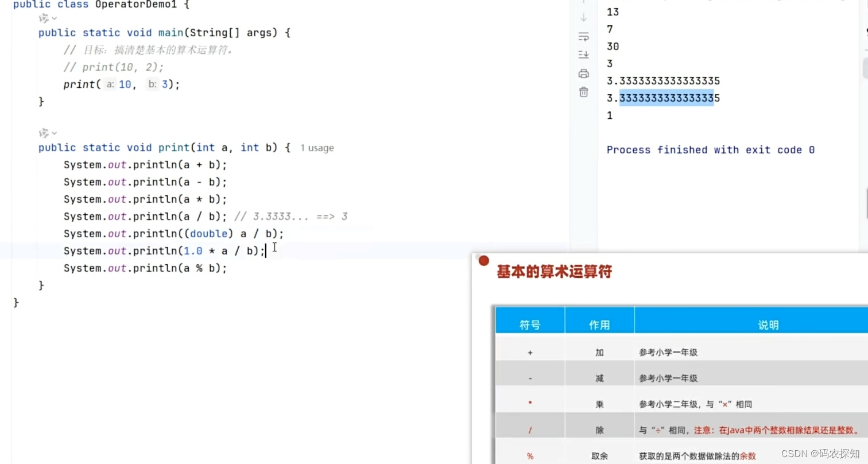This screenshot has width=868, height=464.
Task: Open inlay actions dropdown above main method
Action: click(x=48, y=18)
